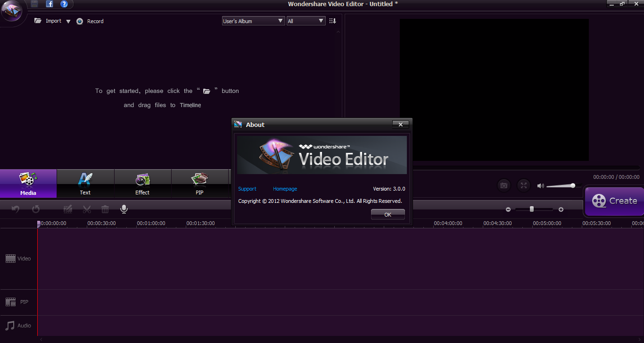Close the About dialog with X
This screenshot has width=644, height=343.
tap(400, 125)
